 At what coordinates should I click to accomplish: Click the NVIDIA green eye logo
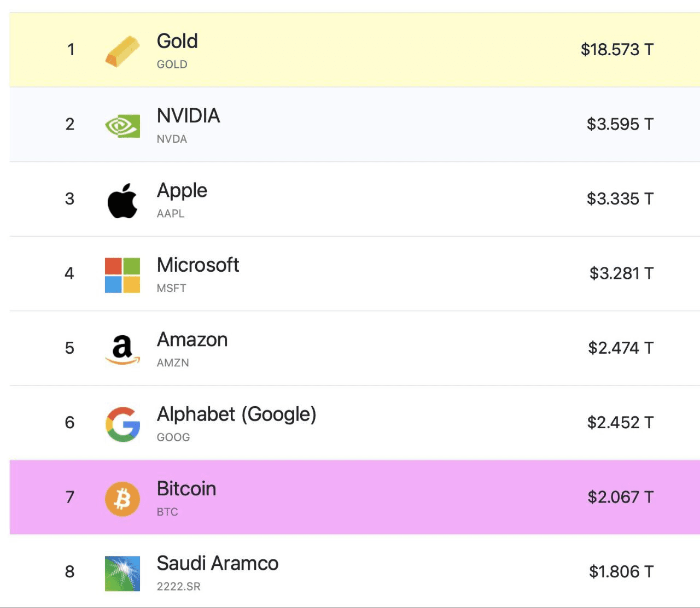click(x=122, y=126)
